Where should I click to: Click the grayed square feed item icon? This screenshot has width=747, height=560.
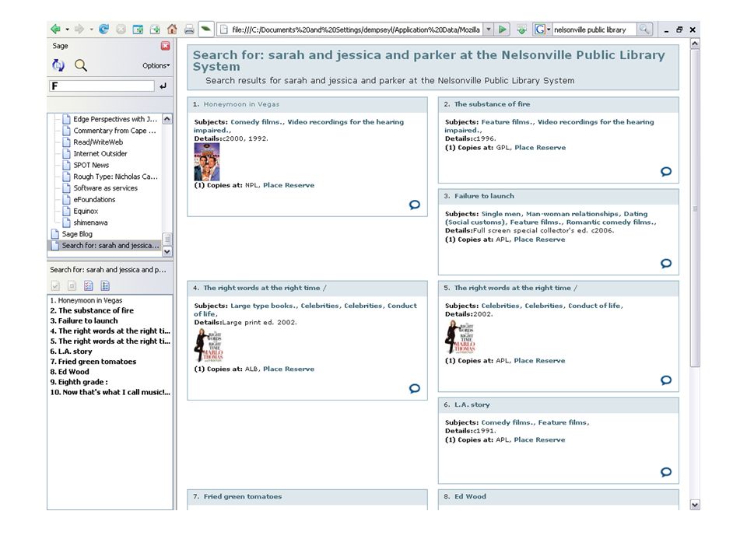pyautogui.click(x=72, y=285)
